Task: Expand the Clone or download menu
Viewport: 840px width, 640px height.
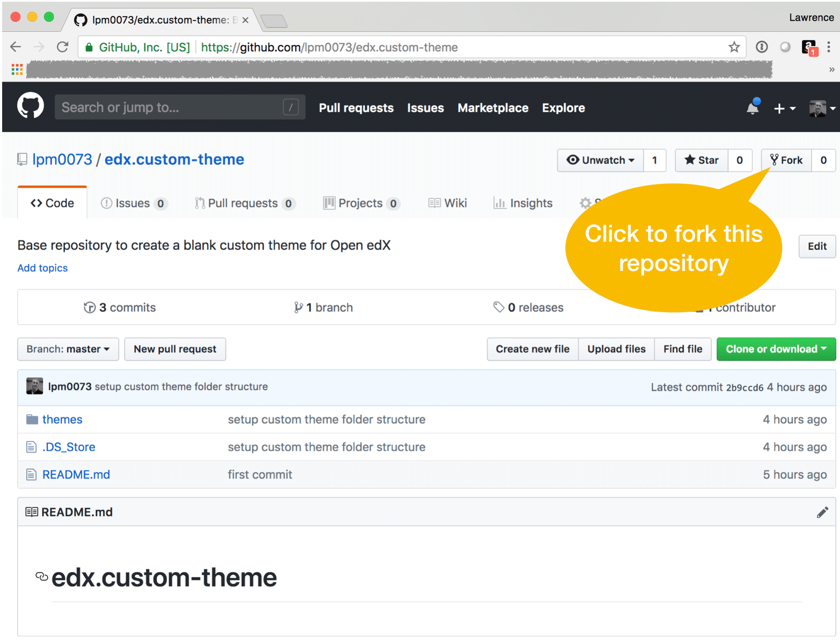Action: (775, 349)
